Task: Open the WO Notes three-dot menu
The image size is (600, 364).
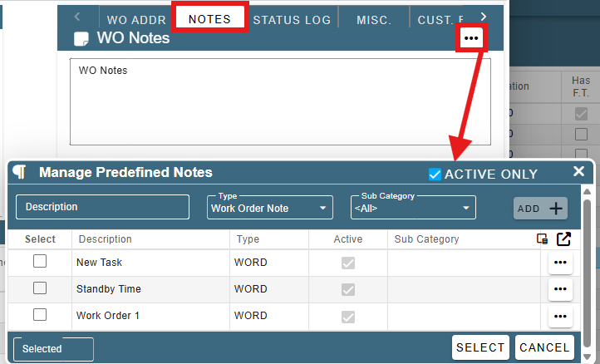Action: pyautogui.click(x=471, y=38)
